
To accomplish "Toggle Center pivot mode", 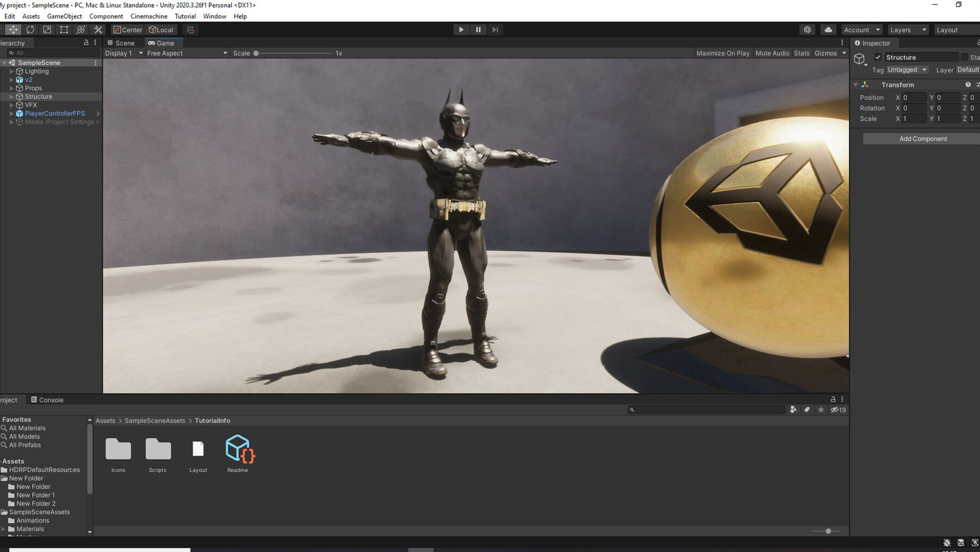I will 128,29.
